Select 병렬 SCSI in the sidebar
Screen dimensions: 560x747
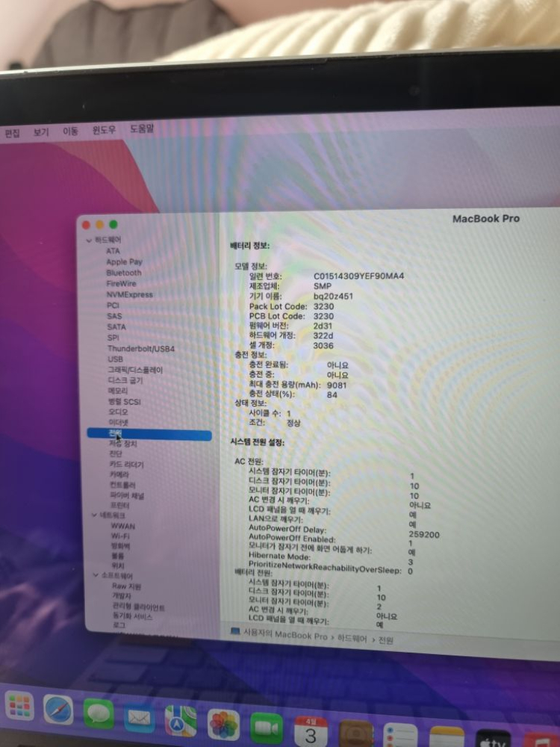point(125,402)
